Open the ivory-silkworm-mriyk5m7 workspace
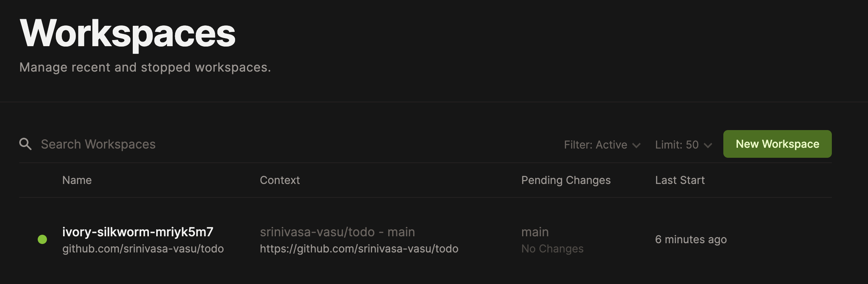The height and width of the screenshot is (284, 868). 138,232
